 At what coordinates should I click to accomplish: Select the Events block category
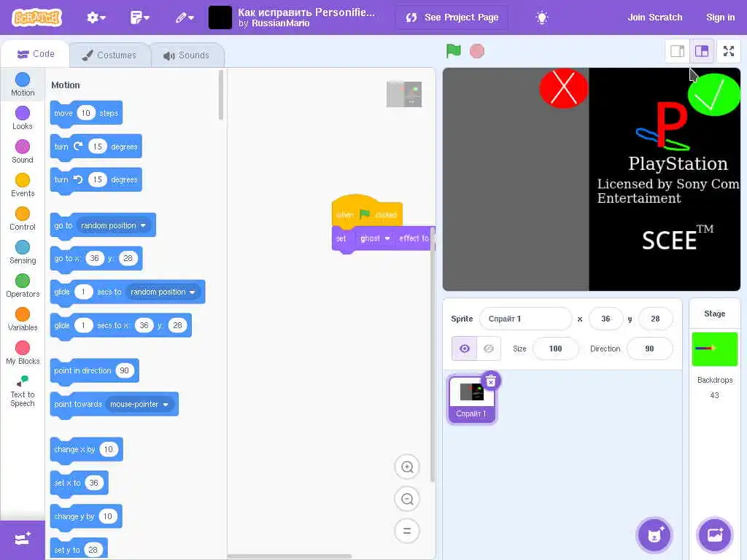coord(23,184)
